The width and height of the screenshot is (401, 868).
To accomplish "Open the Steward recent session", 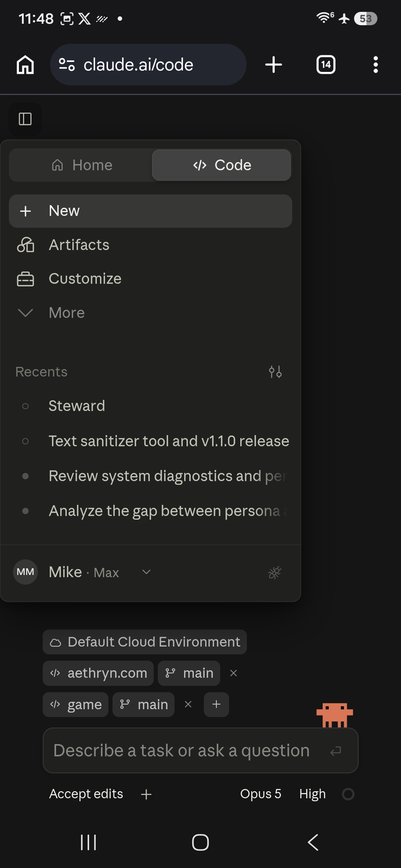I will (x=150, y=406).
